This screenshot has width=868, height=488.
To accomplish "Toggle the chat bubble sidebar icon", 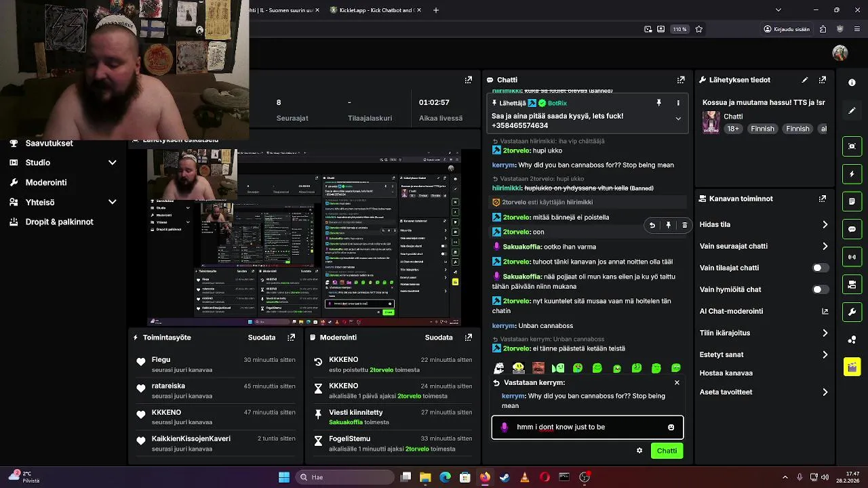I will point(852,229).
